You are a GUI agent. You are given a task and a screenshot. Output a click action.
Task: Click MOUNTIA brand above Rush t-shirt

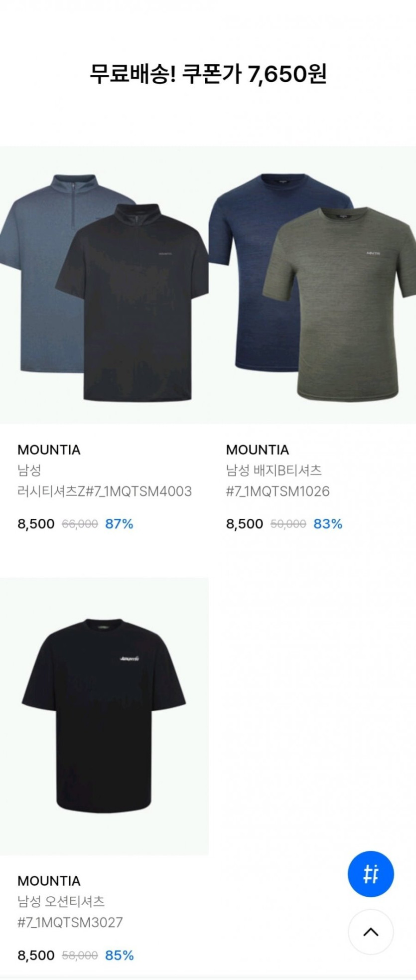pyautogui.click(x=49, y=450)
